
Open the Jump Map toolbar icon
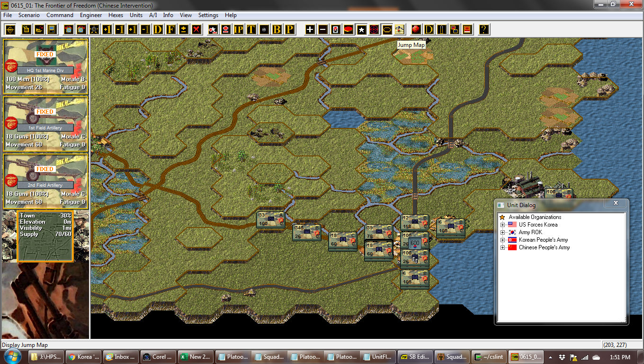coord(400,29)
